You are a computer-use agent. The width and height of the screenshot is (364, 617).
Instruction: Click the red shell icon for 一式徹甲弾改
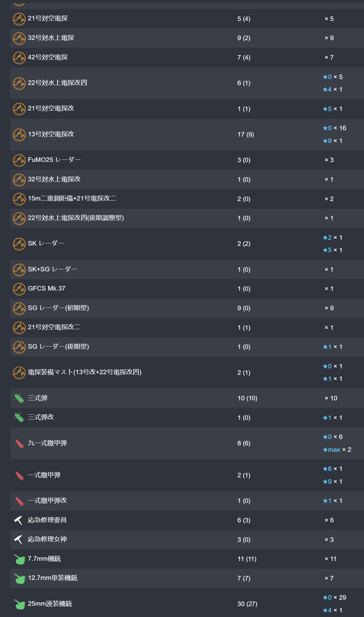(19, 501)
